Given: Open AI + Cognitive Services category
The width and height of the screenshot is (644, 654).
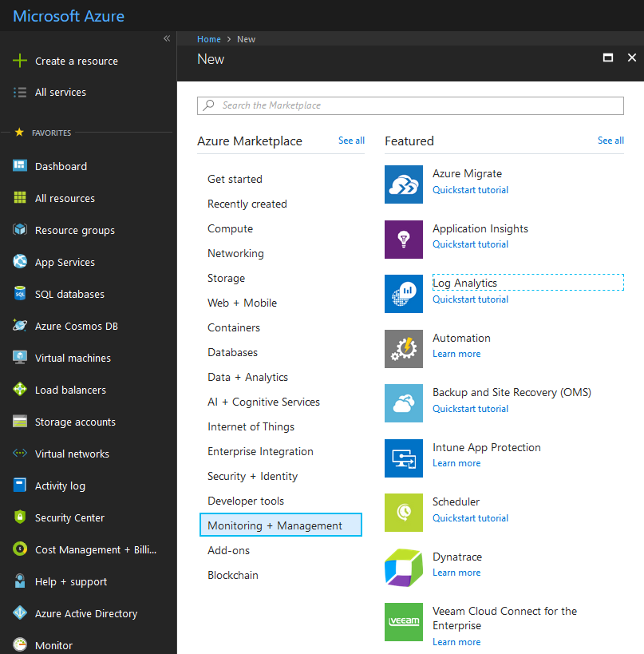Looking at the screenshot, I should [264, 402].
